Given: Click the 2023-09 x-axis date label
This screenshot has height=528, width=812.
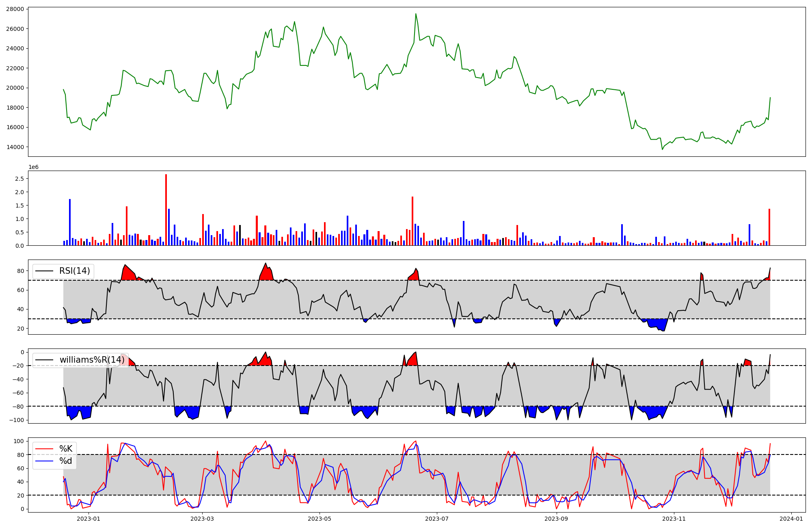Looking at the screenshot, I should point(556,519).
